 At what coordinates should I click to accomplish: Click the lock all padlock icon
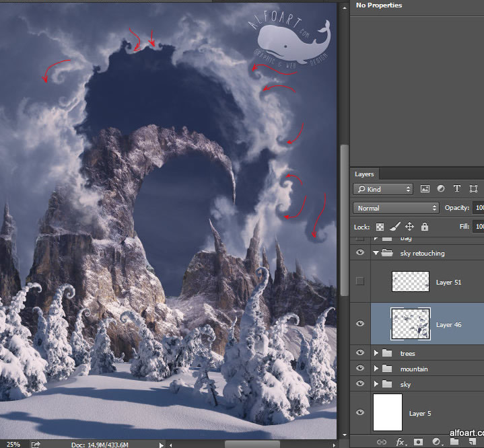click(x=424, y=227)
